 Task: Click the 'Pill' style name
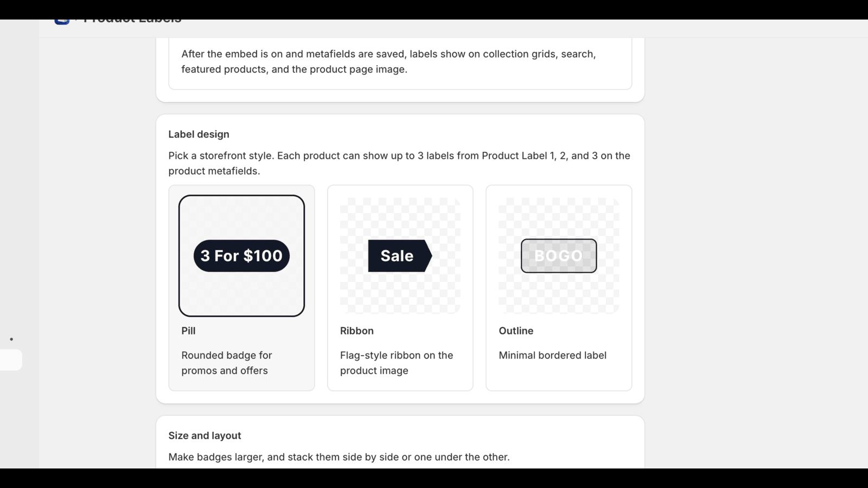click(x=188, y=331)
